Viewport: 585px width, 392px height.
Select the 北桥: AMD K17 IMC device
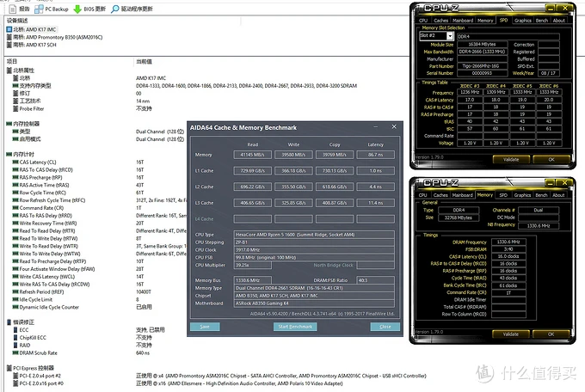[34, 29]
